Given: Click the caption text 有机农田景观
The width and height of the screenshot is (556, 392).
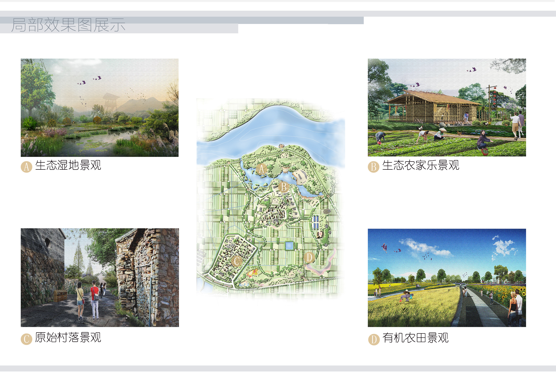Looking at the screenshot, I should (415, 338).
